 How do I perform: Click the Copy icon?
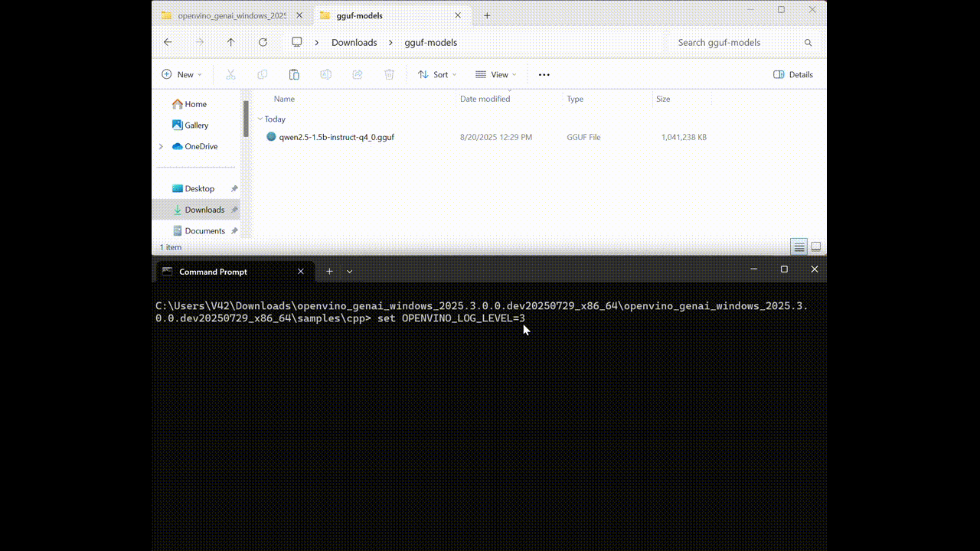point(262,74)
